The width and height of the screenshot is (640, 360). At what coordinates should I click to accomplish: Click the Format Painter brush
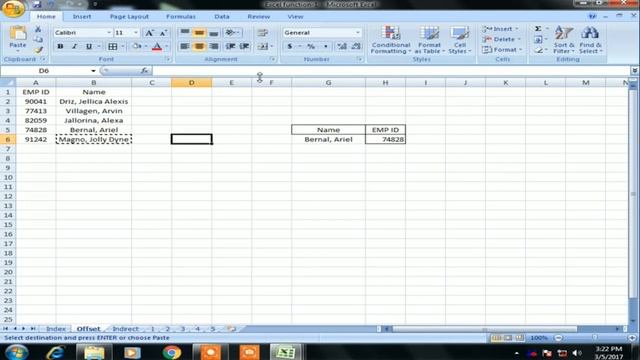point(38,50)
